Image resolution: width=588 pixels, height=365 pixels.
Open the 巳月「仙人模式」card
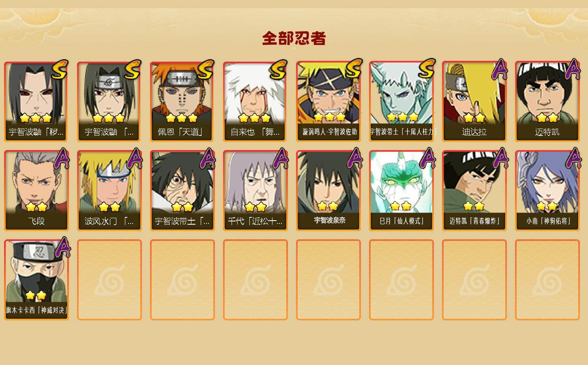401,191
